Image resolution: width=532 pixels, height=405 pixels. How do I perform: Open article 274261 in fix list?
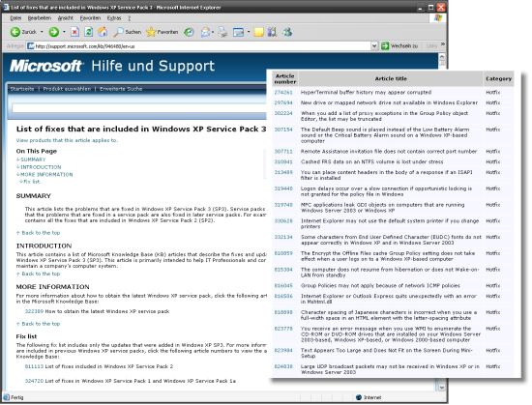pos(283,92)
